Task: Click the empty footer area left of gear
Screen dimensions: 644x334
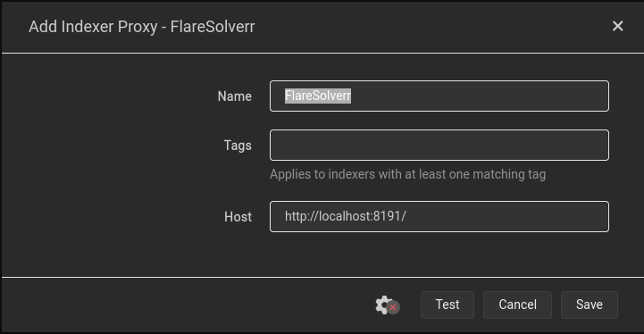Action: [185, 305]
